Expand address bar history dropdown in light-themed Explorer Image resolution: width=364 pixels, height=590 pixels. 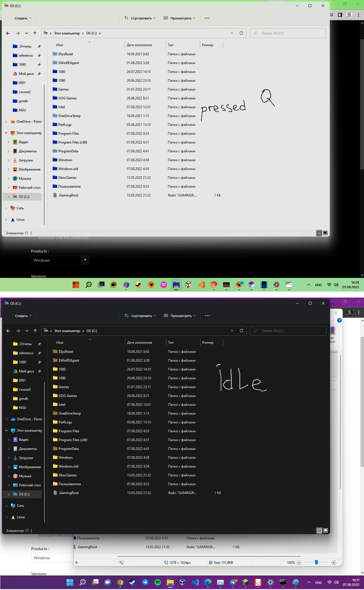232,33
